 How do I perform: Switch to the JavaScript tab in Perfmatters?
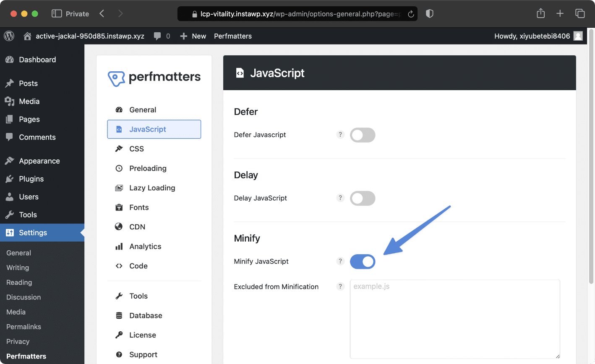click(x=148, y=129)
